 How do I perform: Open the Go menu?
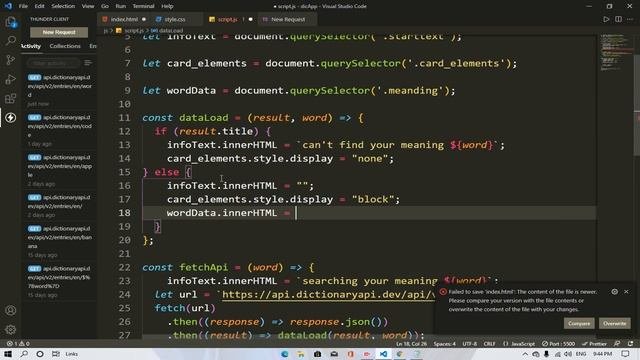104,6
